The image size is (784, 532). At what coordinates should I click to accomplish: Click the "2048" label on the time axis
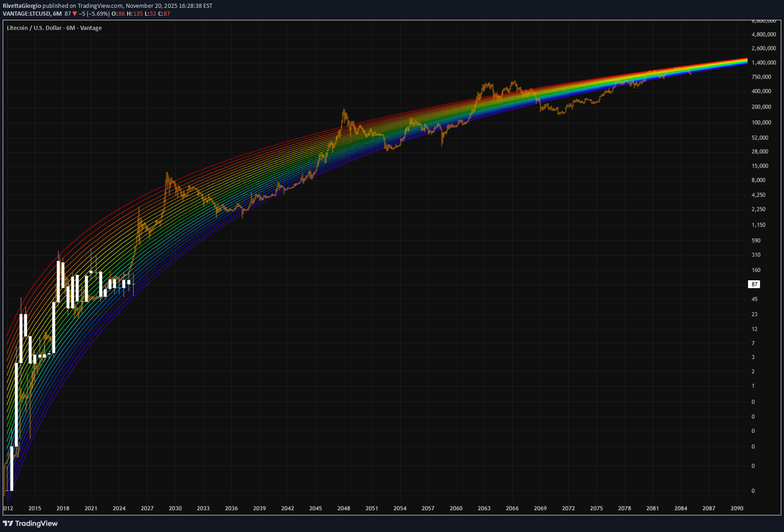(344, 508)
